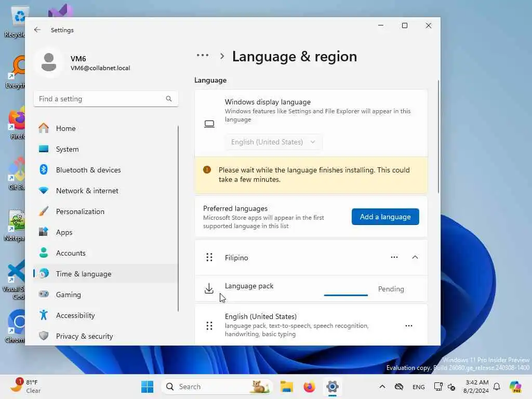Open the Windows Start menu
The image size is (532, 399).
click(147, 387)
